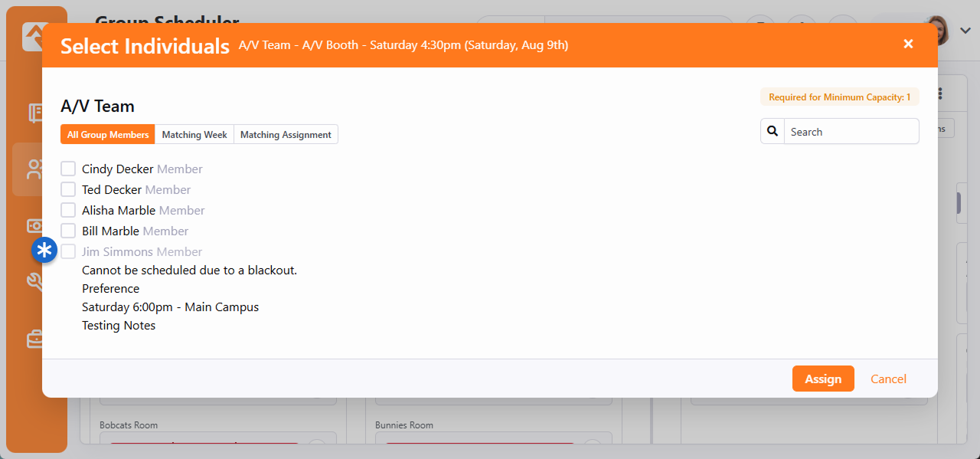The width and height of the screenshot is (980, 459).
Task: Open the three-dot options menu behind the dialog
Action: [x=940, y=94]
